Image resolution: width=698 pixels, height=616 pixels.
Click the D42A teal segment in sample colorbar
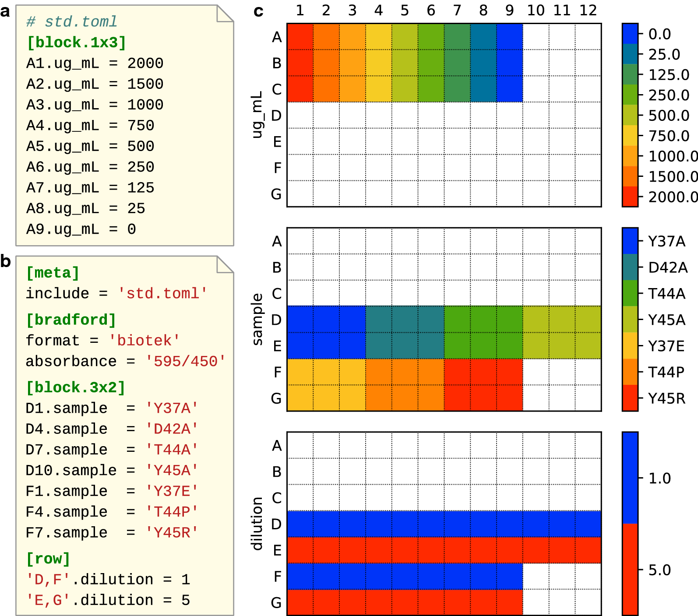(630, 267)
